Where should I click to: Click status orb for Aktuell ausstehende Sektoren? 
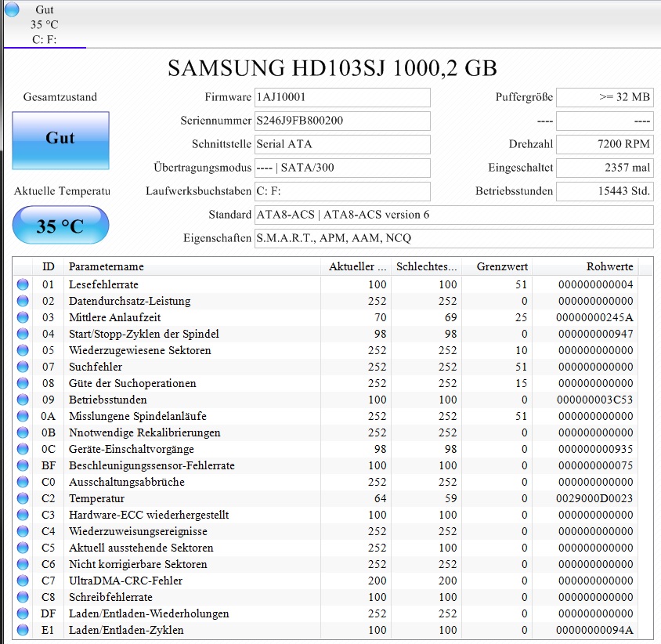tap(23, 548)
